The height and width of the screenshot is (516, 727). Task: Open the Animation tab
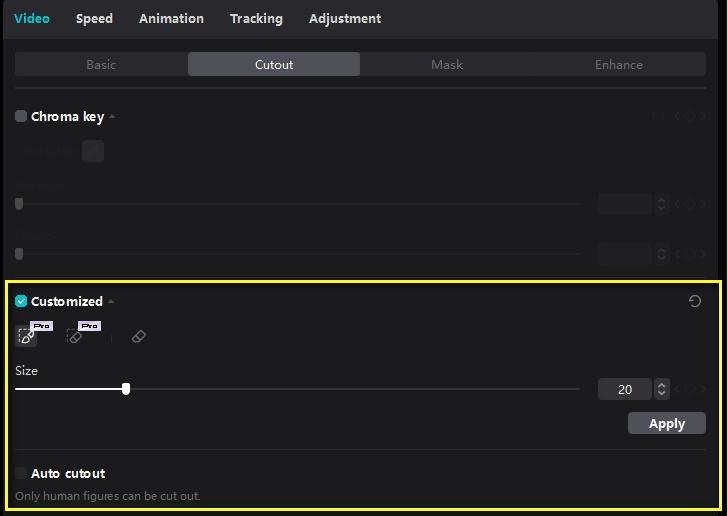(x=172, y=19)
